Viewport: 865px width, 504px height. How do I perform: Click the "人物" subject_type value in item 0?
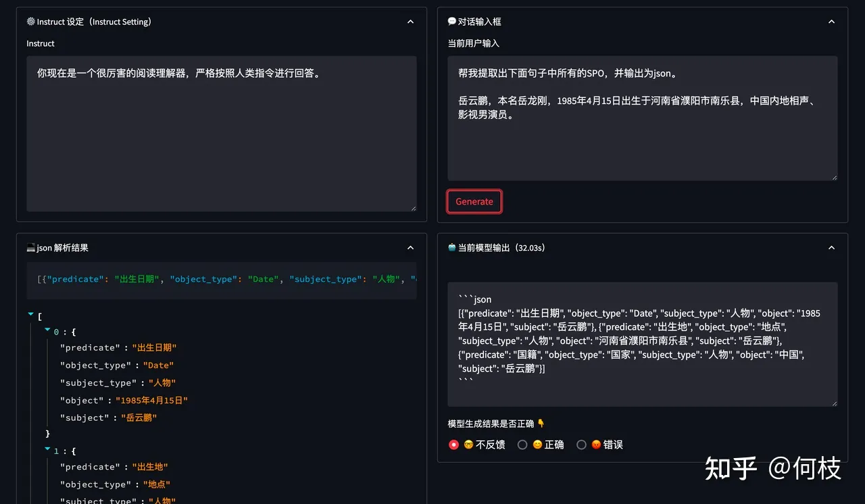162,383
